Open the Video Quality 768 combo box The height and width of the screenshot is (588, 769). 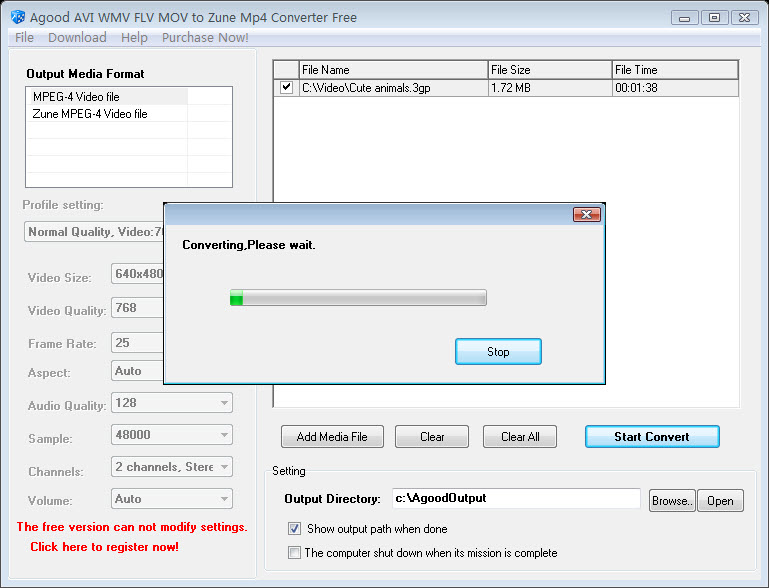(x=137, y=307)
